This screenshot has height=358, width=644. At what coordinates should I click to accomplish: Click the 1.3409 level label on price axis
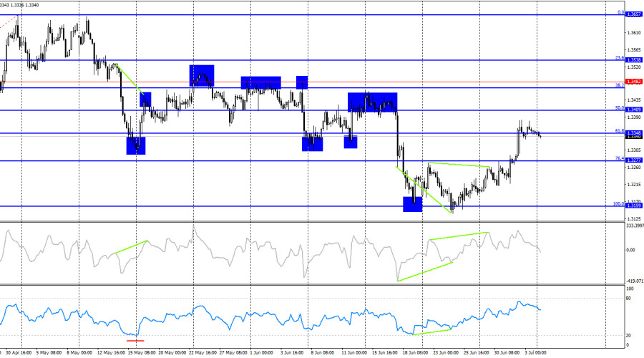(633, 110)
